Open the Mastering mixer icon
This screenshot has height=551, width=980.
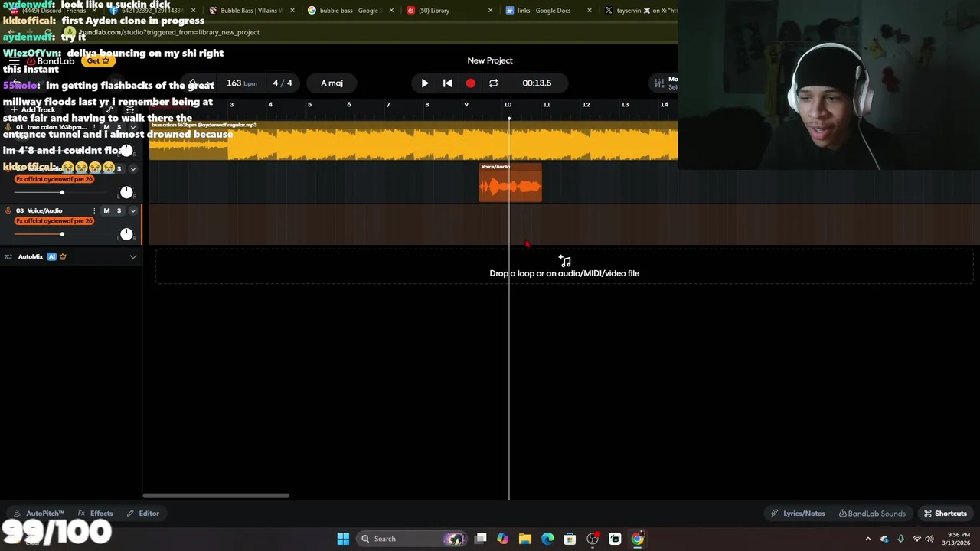click(659, 83)
